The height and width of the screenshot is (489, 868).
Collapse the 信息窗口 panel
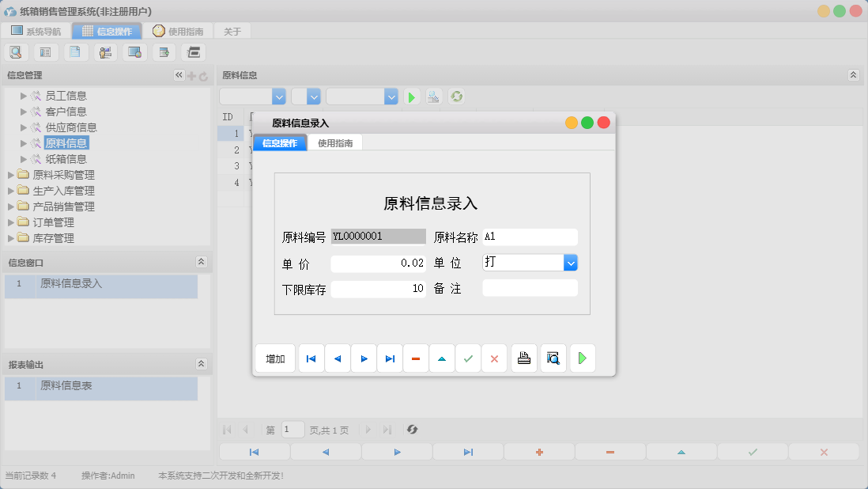pyautogui.click(x=203, y=262)
